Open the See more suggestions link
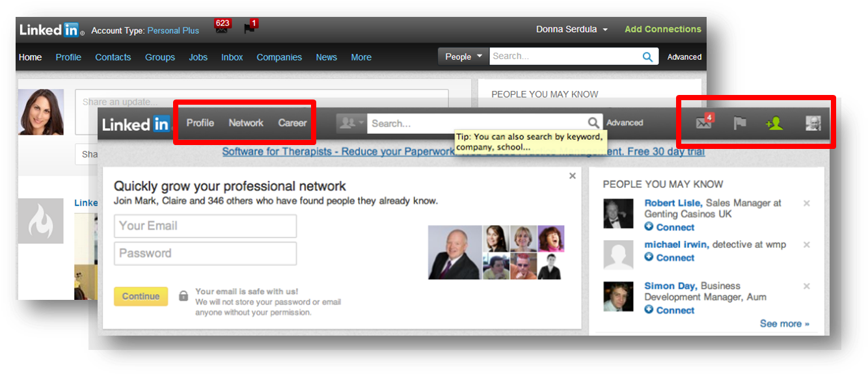The image size is (868, 374). (x=784, y=323)
